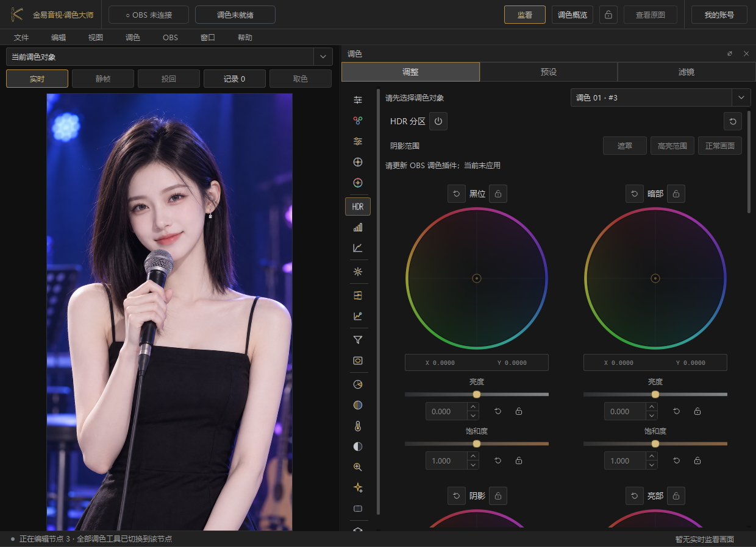Reset the 暗部 color wheel

coord(635,194)
